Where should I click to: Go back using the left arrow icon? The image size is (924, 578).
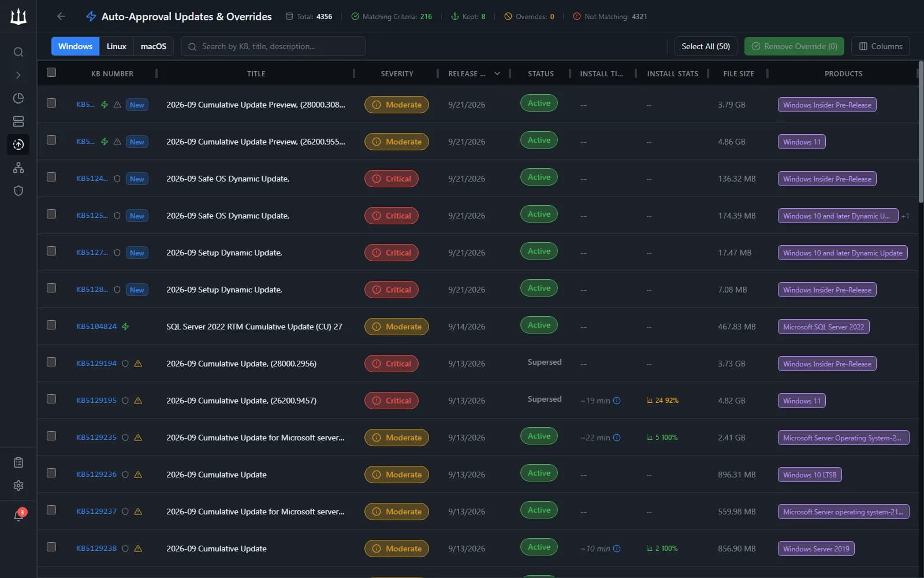pyautogui.click(x=61, y=16)
